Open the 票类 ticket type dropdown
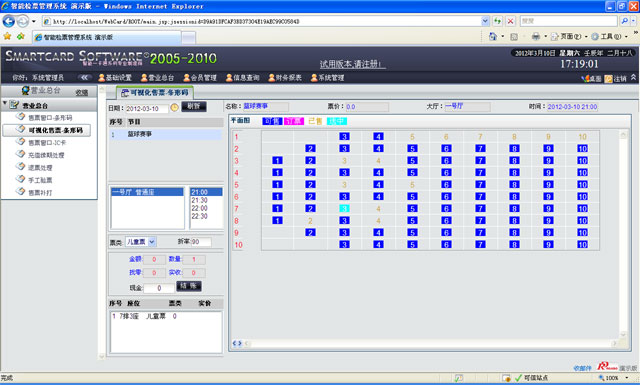This screenshot has width=640, height=385. 151,242
